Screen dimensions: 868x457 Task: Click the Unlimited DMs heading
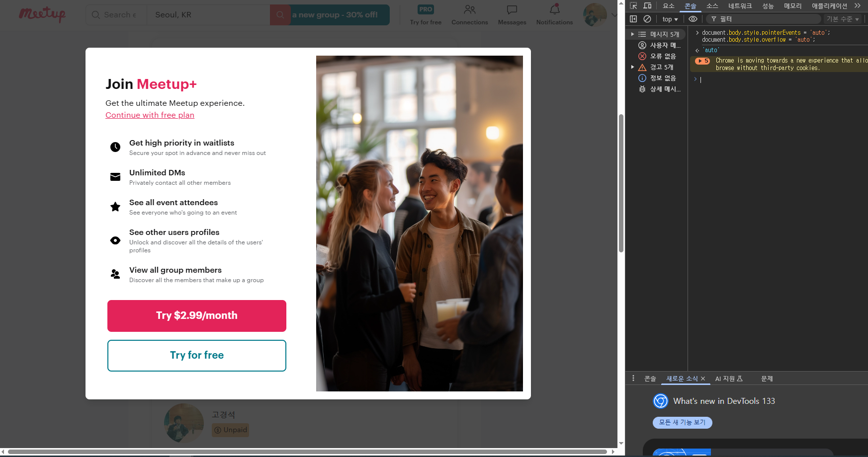click(x=157, y=172)
